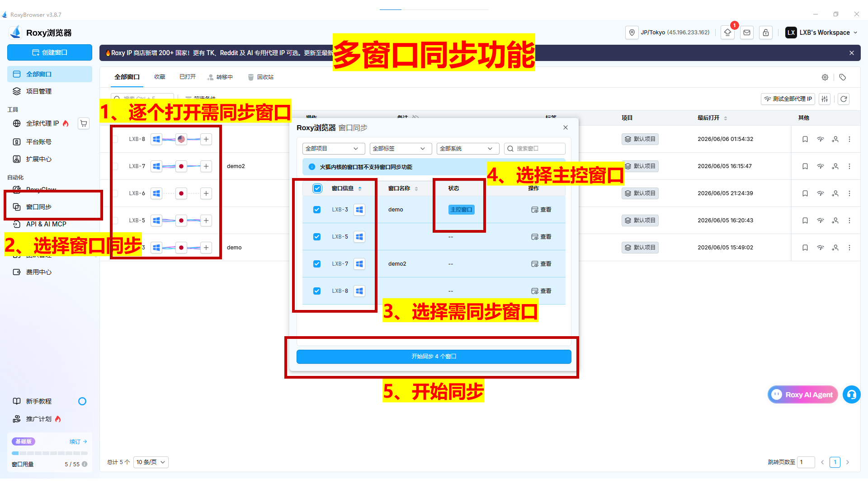Screen dimensions: 868x488
Task: Uncheck the LXB-7 checkbox in sync dialog
Action: tap(317, 264)
